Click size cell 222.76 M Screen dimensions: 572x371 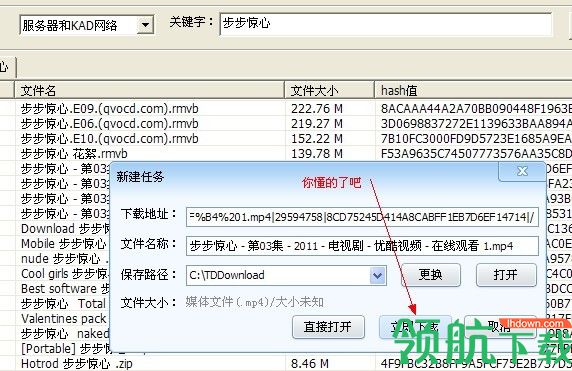317,109
